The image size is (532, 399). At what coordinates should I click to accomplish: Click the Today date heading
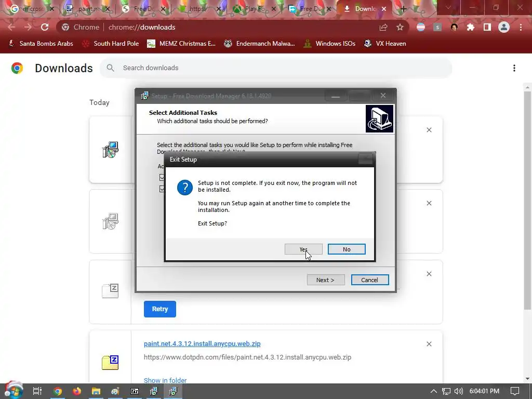[99, 102]
